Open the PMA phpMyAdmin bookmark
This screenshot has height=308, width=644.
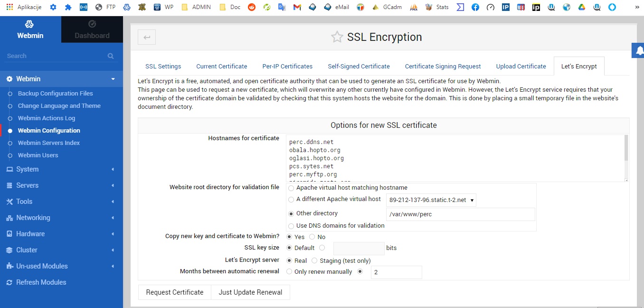tap(414, 7)
